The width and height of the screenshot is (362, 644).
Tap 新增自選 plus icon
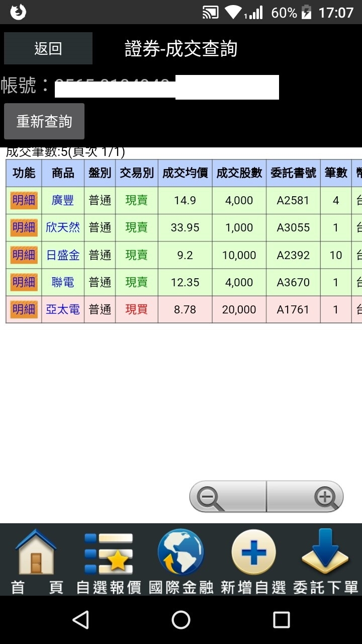click(253, 561)
